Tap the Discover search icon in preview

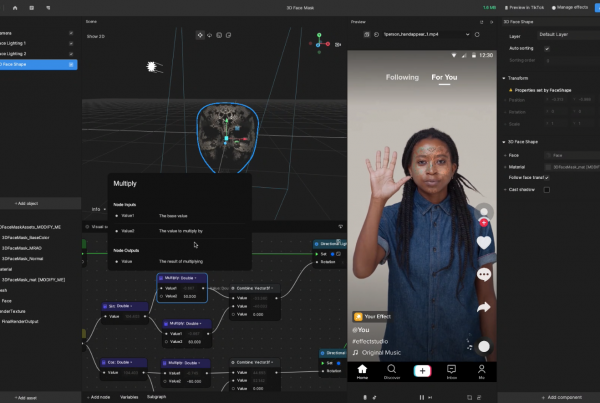point(391,371)
